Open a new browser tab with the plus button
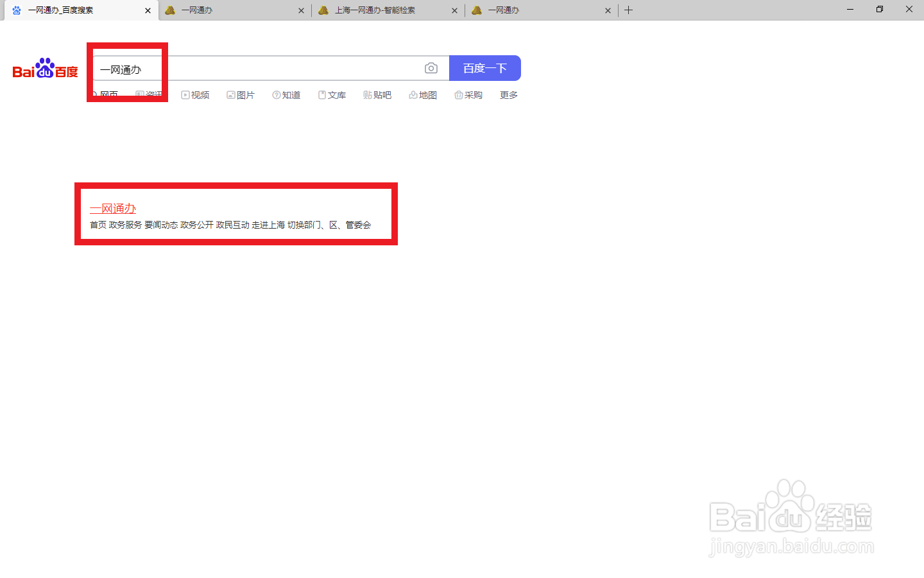The width and height of the screenshot is (924, 578). [628, 10]
